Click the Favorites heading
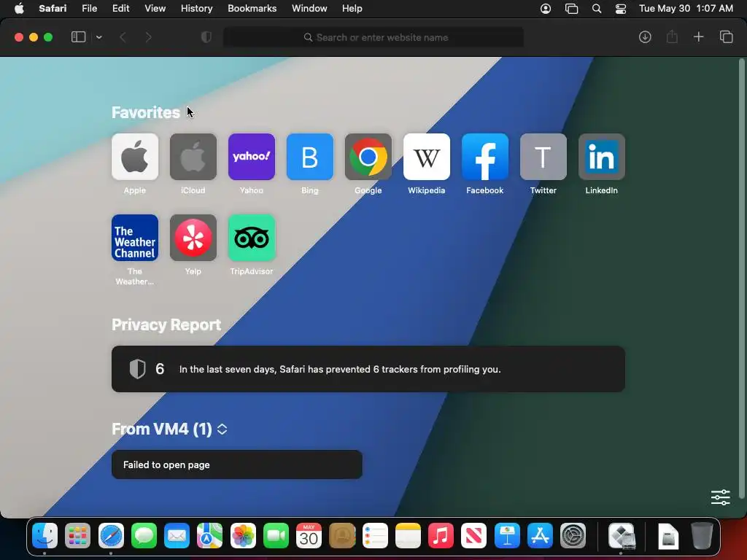This screenshot has width=747, height=560. pyautogui.click(x=146, y=112)
